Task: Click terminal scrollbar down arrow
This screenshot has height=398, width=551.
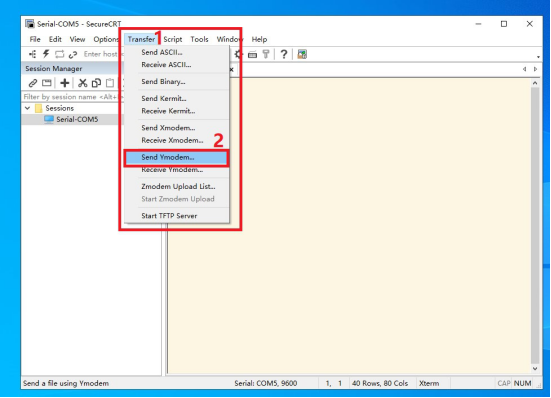Action: 535,368
